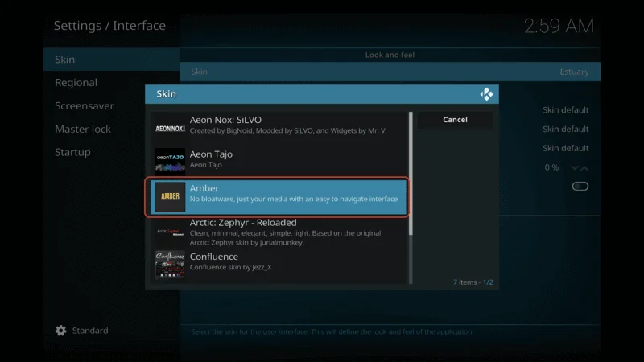Click the Aeon Nox creator description line

pos(287,130)
